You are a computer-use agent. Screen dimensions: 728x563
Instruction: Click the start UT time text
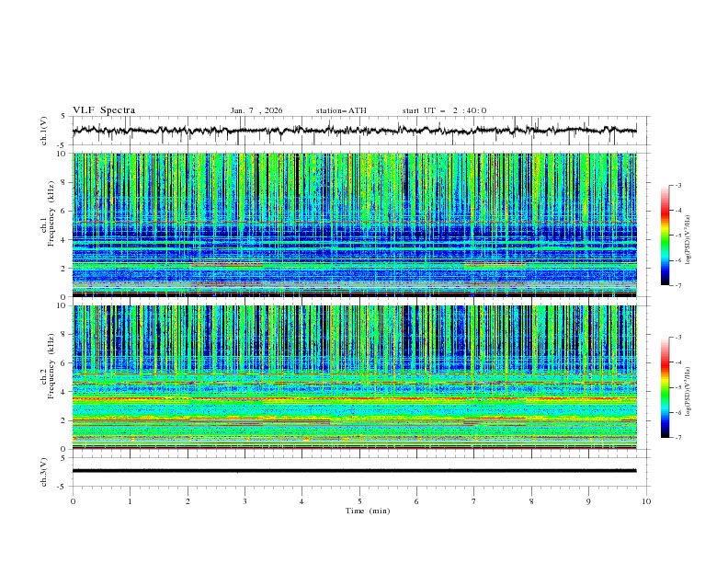click(444, 110)
